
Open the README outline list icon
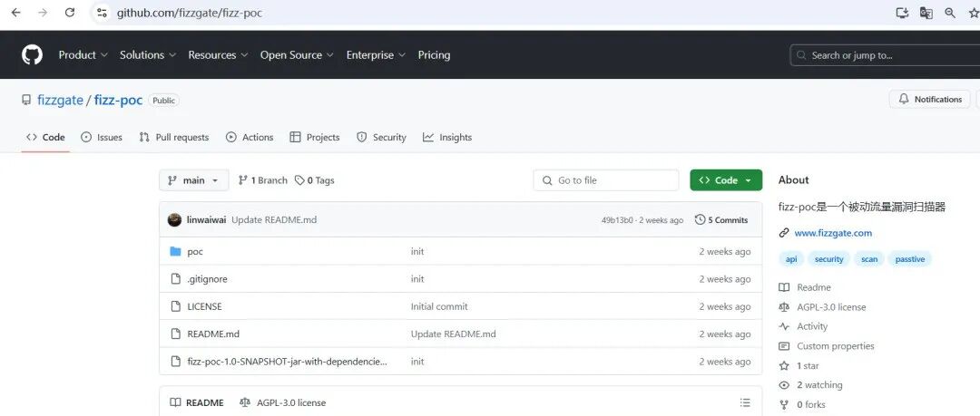[x=745, y=403]
